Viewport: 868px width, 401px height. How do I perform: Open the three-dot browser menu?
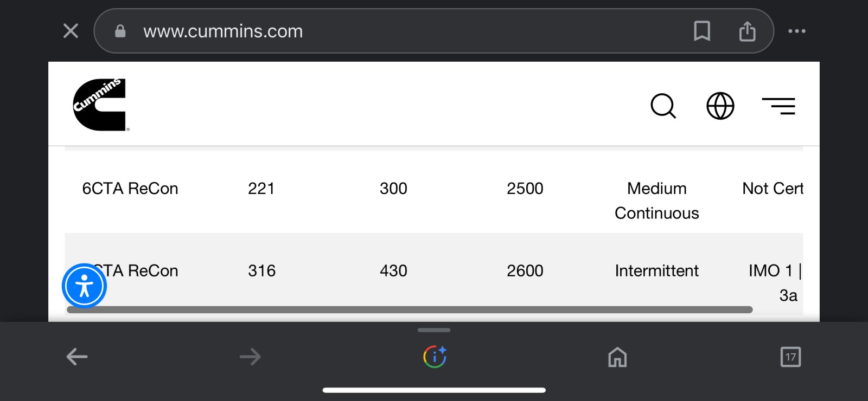[x=796, y=31]
